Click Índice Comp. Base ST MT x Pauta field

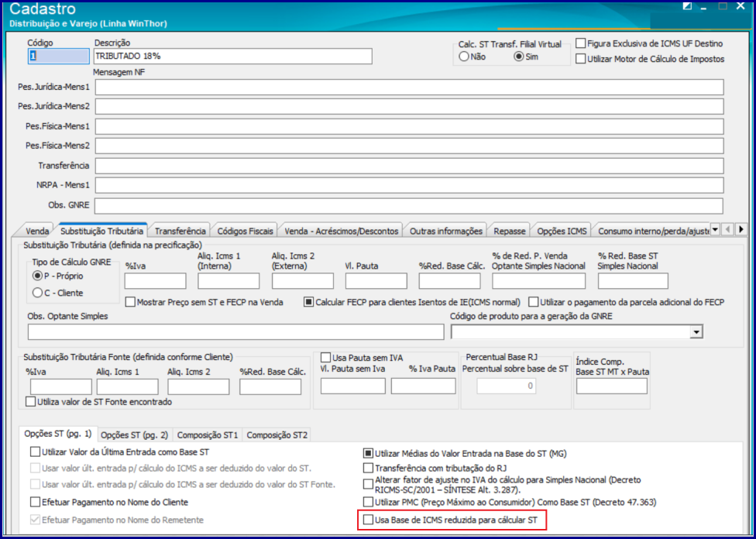[612, 386]
